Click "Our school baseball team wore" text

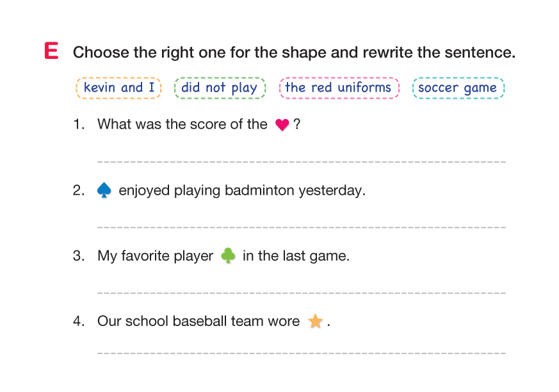click(198, 322)
